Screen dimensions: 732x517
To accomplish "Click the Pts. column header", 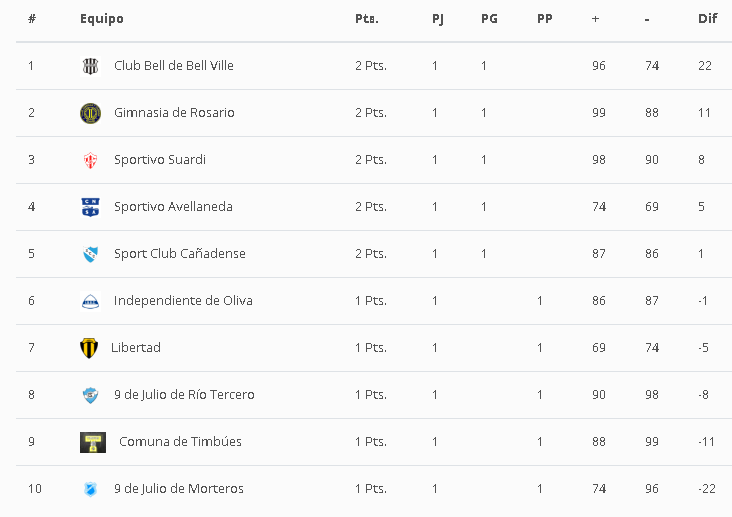I will 367,19.
